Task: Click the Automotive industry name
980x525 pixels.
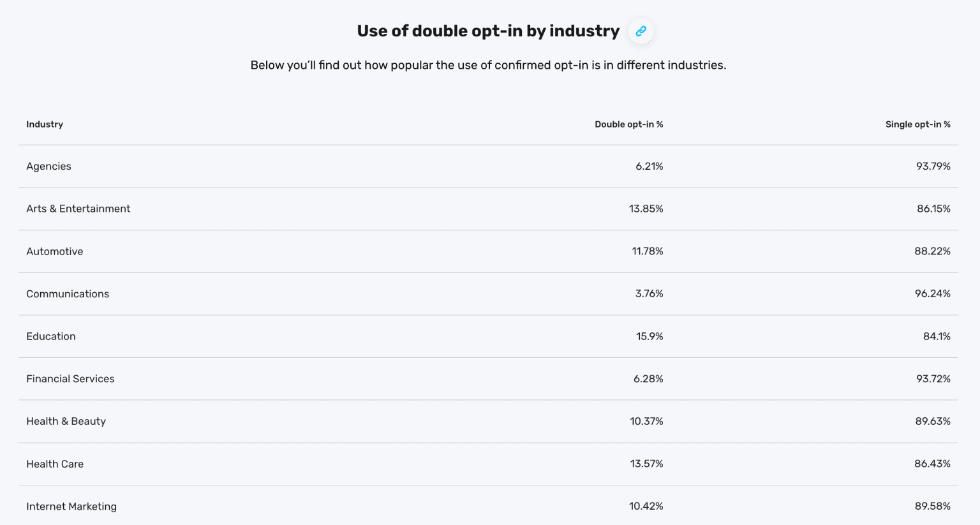Action: point(54,251)
